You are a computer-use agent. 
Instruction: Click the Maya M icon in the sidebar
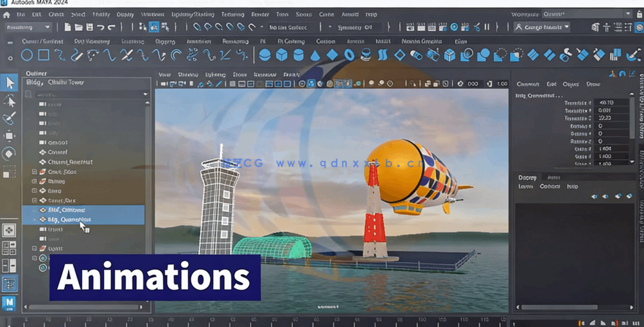[x=9, y=304]
